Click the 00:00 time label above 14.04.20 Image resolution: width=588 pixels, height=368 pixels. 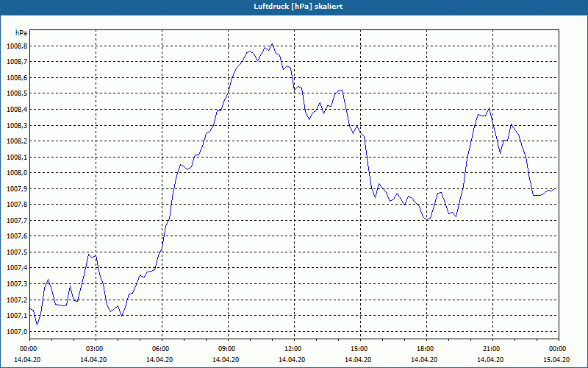[x=28, y=349]
